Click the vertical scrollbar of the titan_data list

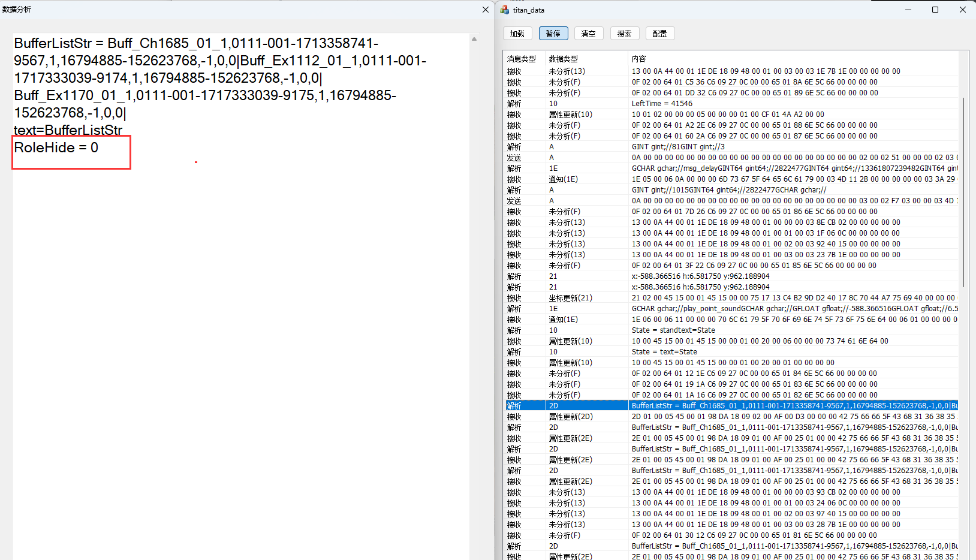(x=963, y=192)
